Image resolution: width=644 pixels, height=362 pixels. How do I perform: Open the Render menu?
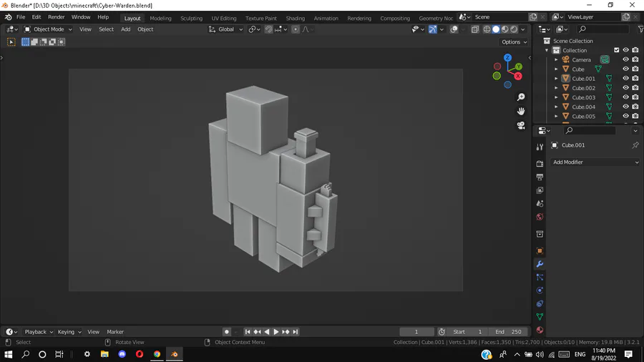[x=57, y=17]
